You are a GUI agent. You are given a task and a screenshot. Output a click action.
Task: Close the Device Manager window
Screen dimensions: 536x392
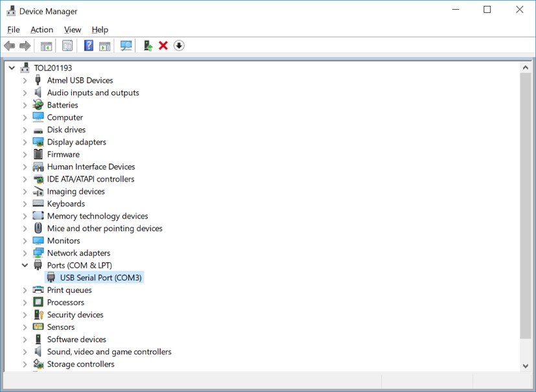[520, 10]
